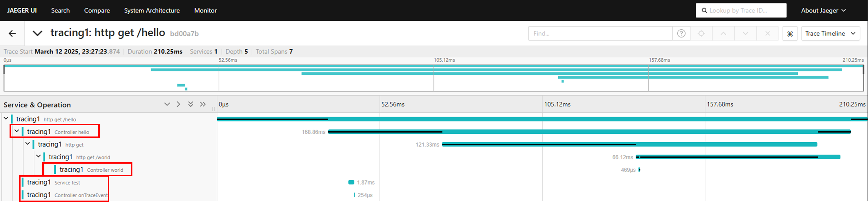Open the Monitor tab
The image size is (868, 202).
[x=205, y=10]
